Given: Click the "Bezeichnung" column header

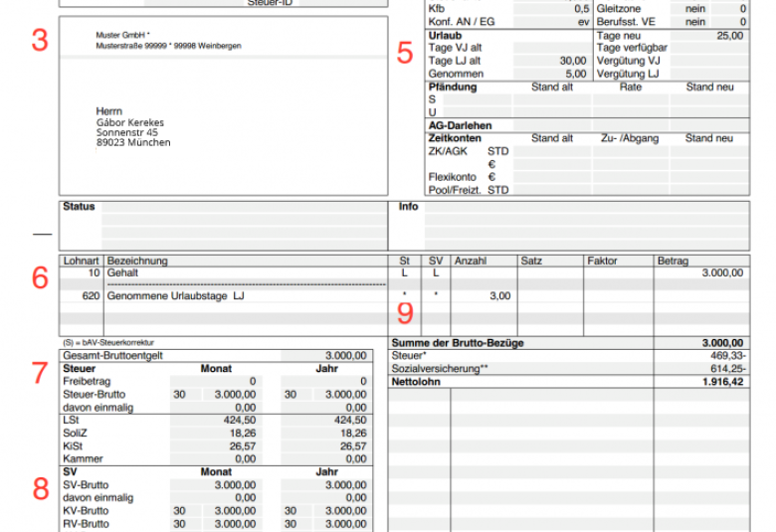Looking at the screenshot, I should tap(137, 261).
